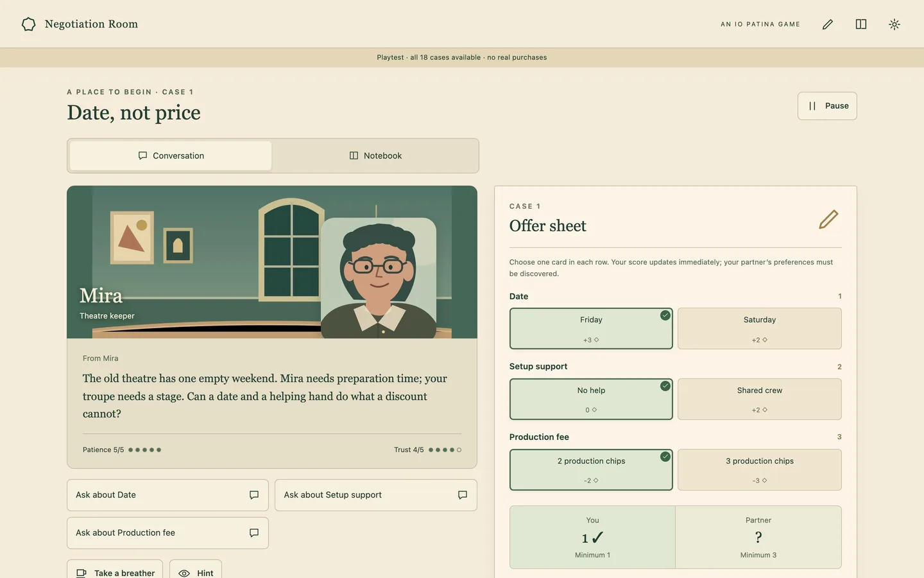
Task: Click the 'Offer sheet' heading
Action: coord(548,226)
